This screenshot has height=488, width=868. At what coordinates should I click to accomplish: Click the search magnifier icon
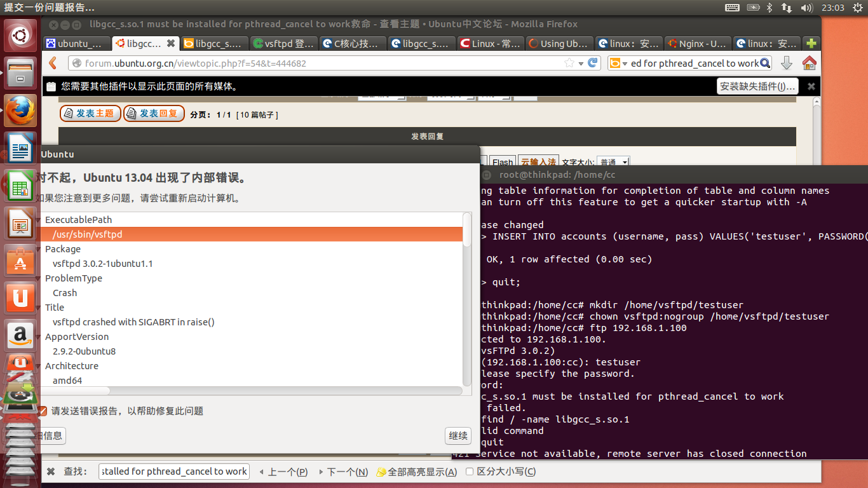tap(765, 63)
